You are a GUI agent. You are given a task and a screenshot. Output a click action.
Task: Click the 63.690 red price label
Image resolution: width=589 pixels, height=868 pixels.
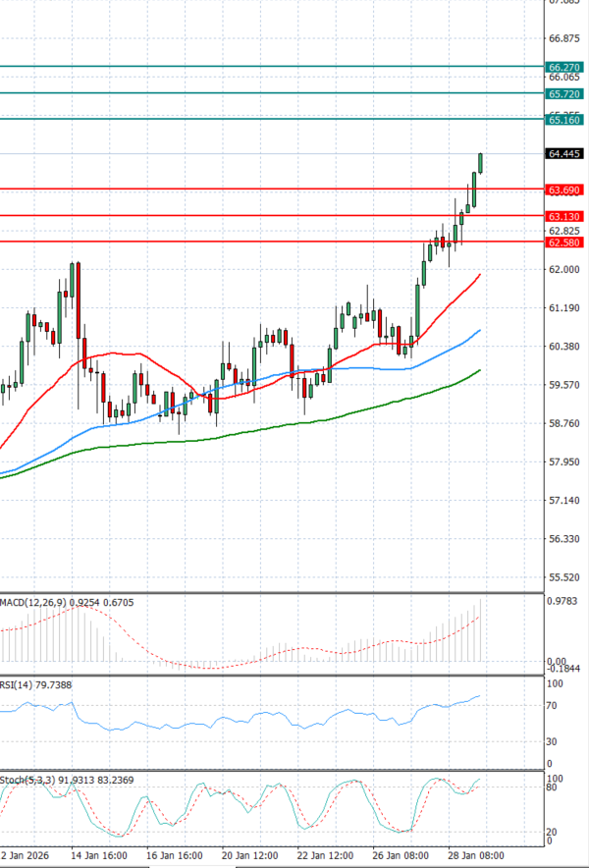click(x=565, y=189)
